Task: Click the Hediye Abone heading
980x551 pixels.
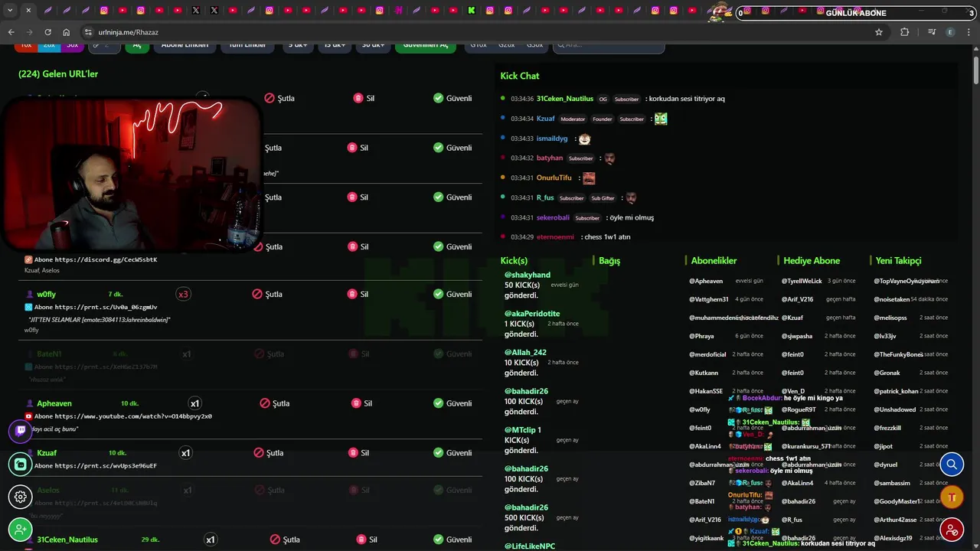Action: click(x=812, y=261)
